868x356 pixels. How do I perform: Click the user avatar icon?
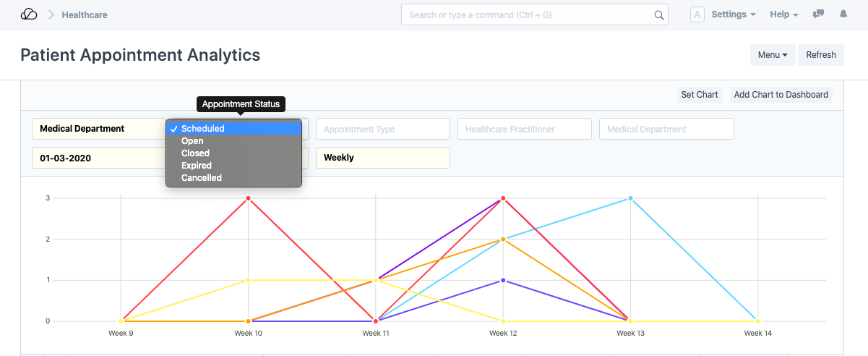[697, 14]
